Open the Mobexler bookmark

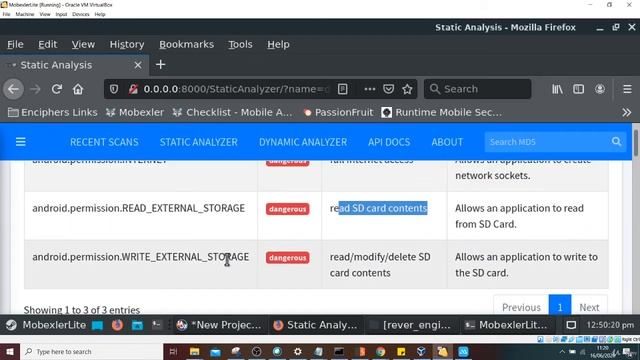coord(135,112)
